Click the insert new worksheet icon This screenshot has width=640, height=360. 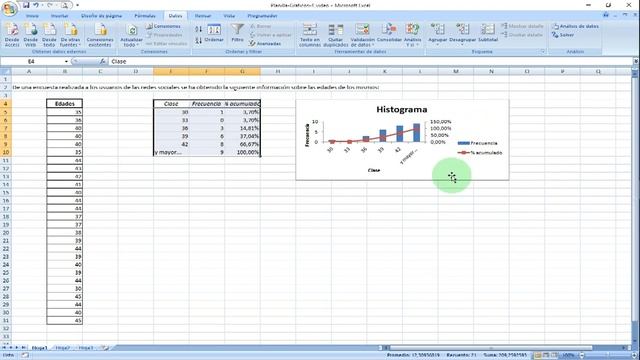105,348
